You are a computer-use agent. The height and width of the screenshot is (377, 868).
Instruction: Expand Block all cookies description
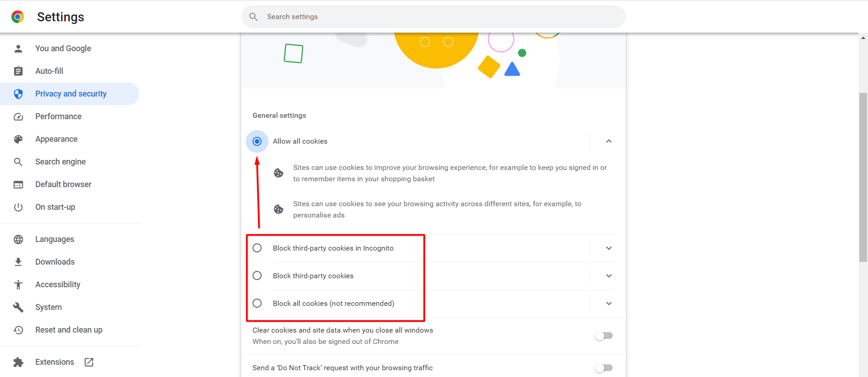[609, 304]
